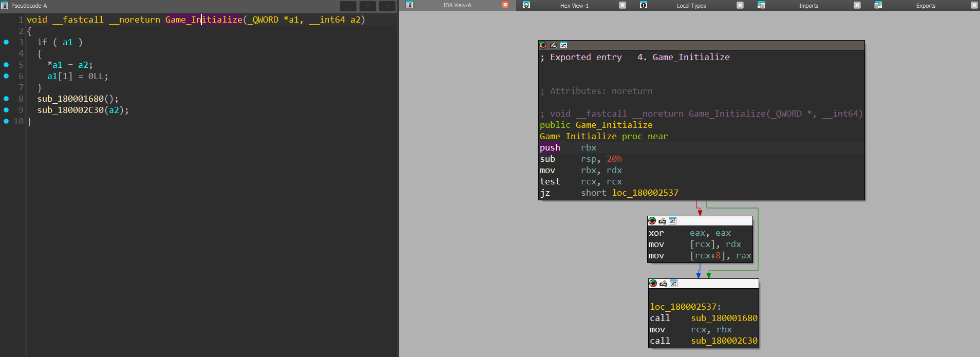Switch to the Hex View-1 tab

574,6
